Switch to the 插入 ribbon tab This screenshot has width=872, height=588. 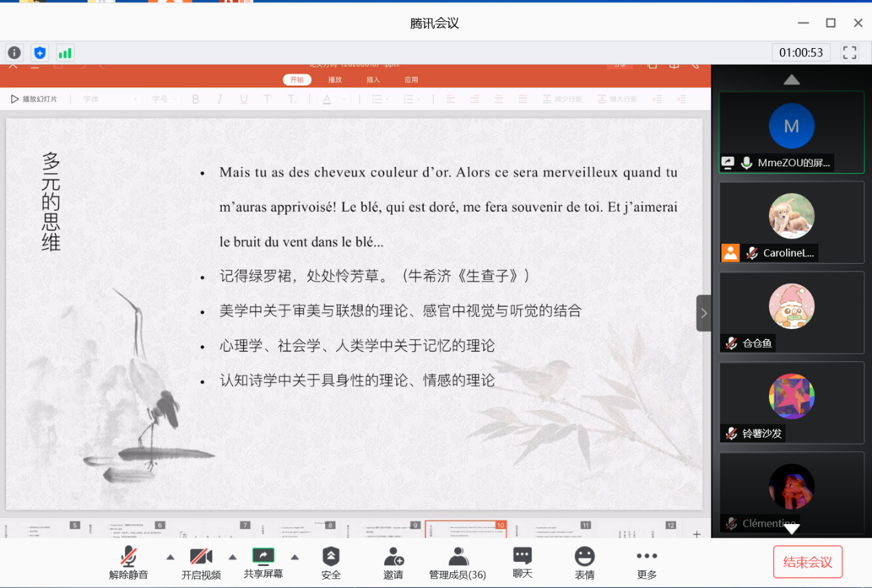pyautogui.click(x=373, y=80)
